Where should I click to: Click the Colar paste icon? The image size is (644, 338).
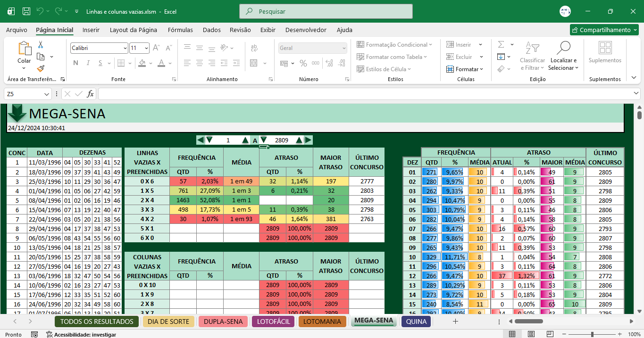(24, 49)
